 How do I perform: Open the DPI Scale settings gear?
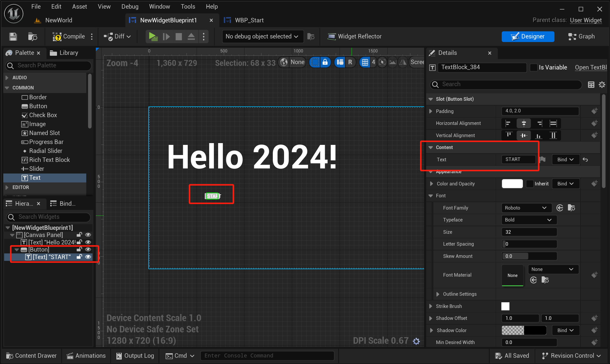click(x=416, y=341)
